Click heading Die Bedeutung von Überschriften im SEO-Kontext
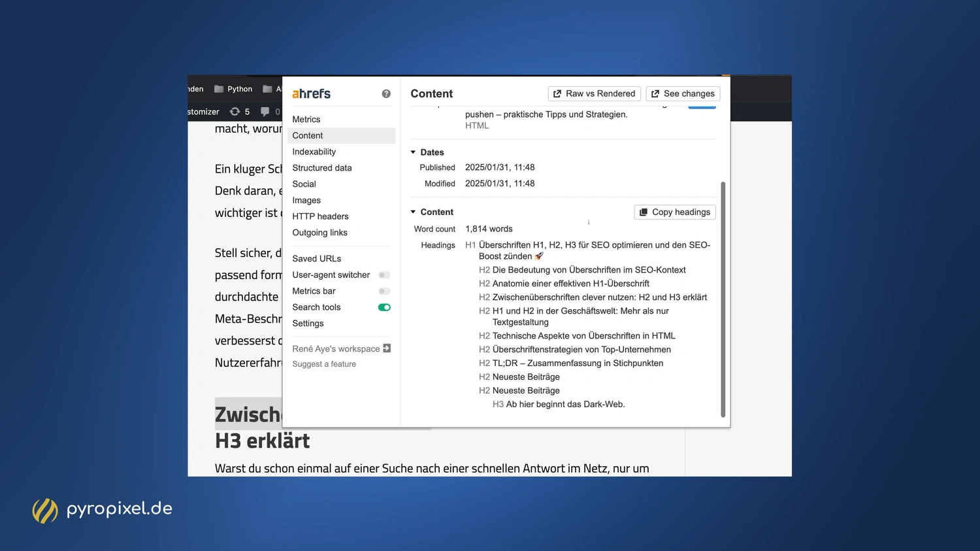This screenshot has height=551, width=980. 589,270
